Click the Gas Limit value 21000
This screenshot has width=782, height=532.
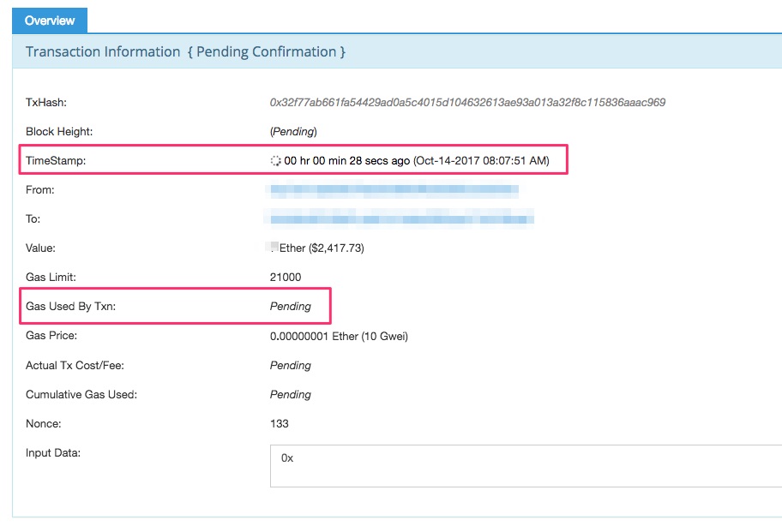[286, 278]
